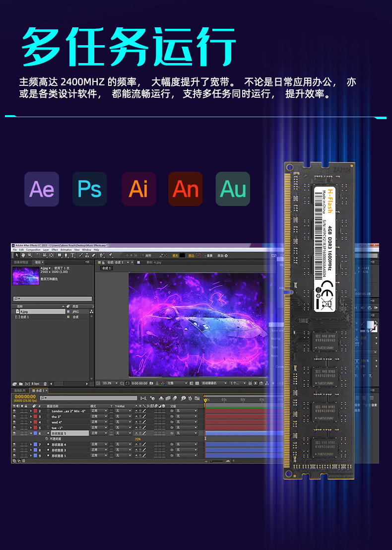Click the trash delete icon in Project panel
392x550 pixels.
[45, 383]
